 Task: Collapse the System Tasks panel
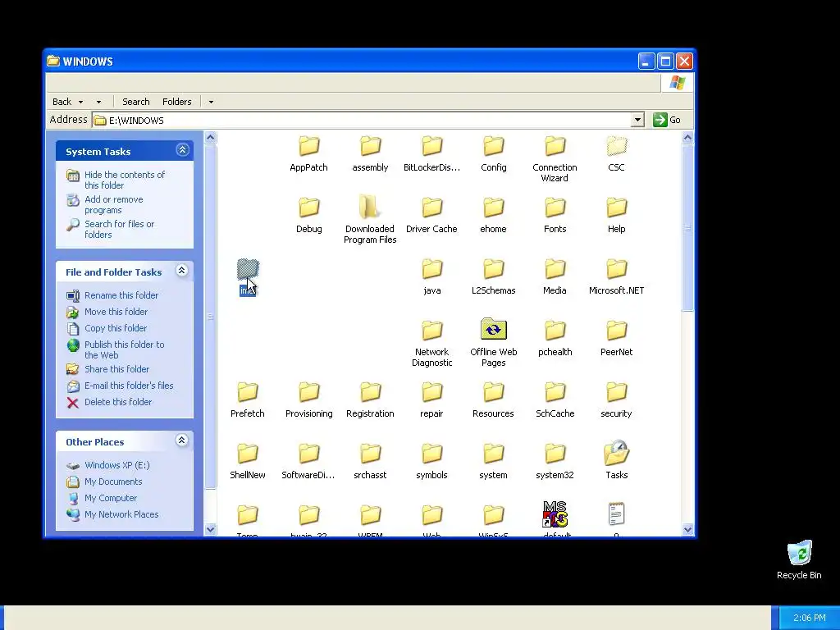pos(182,150)
